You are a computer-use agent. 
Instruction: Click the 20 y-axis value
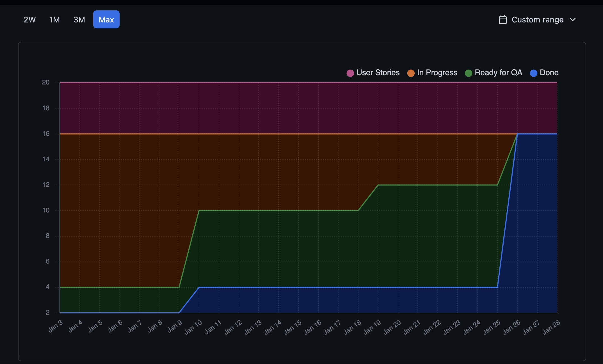pyautogui.click(x=46, y=82)
